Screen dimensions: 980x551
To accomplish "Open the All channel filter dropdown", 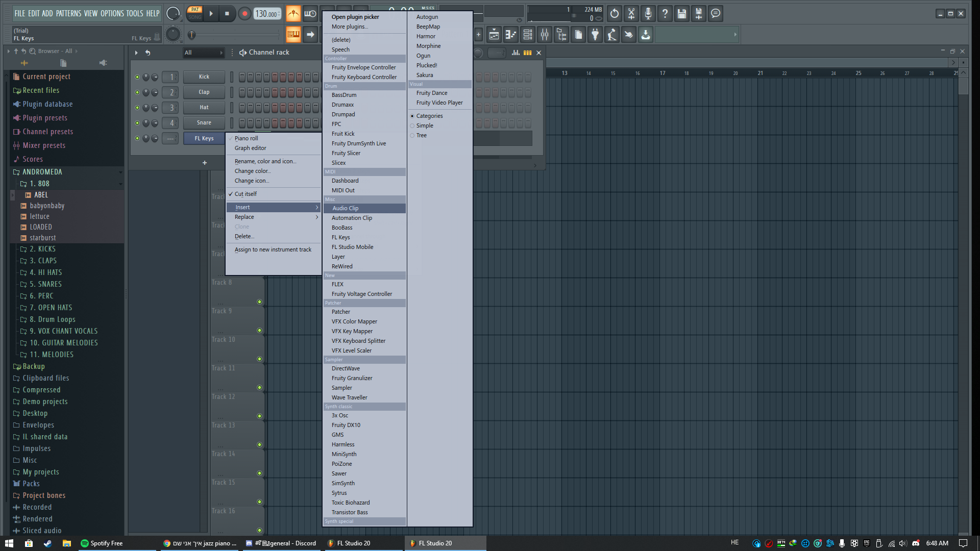I will (x=203, y=53).
